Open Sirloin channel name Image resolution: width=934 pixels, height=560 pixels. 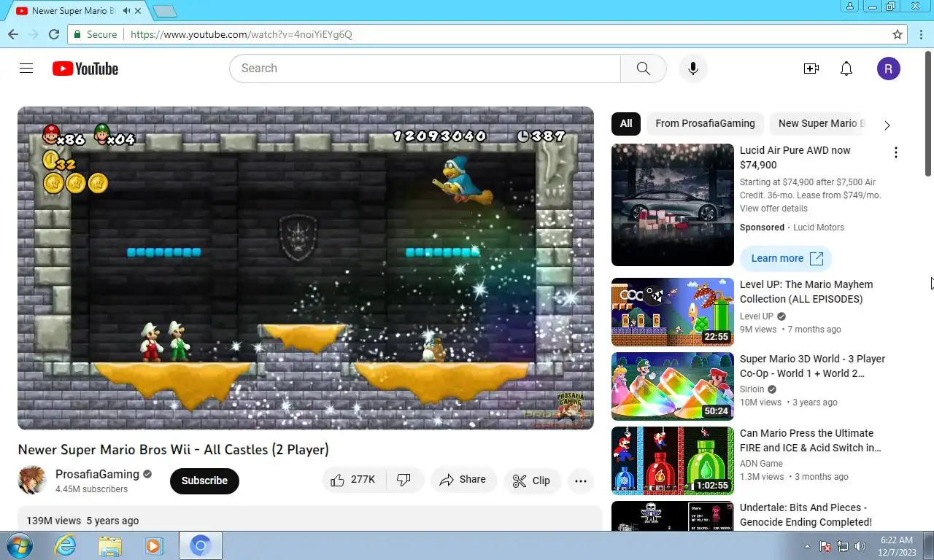(x=752, y=389)
